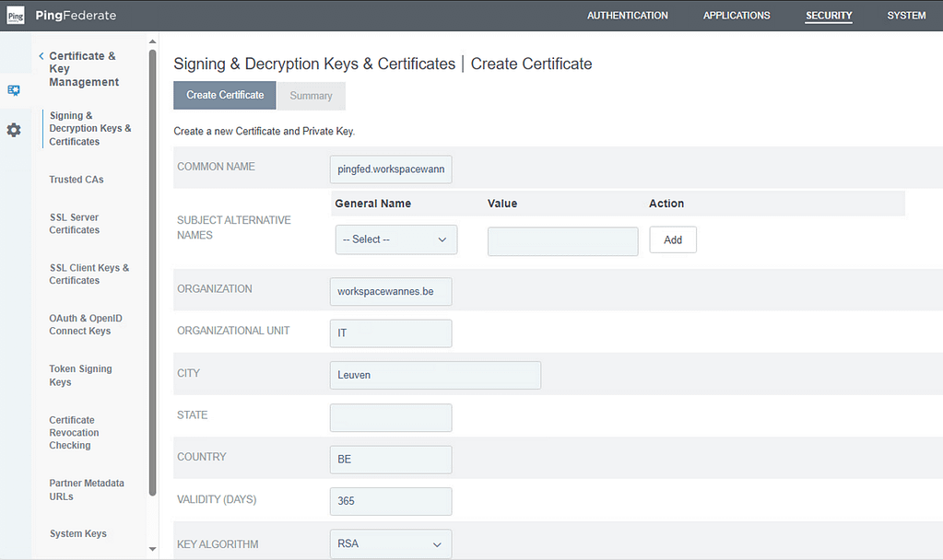The width and height of the screenshot is (943, 560).
Task: Open OAuth & OpenID Connect Keys page
Action: pos(86,324)
